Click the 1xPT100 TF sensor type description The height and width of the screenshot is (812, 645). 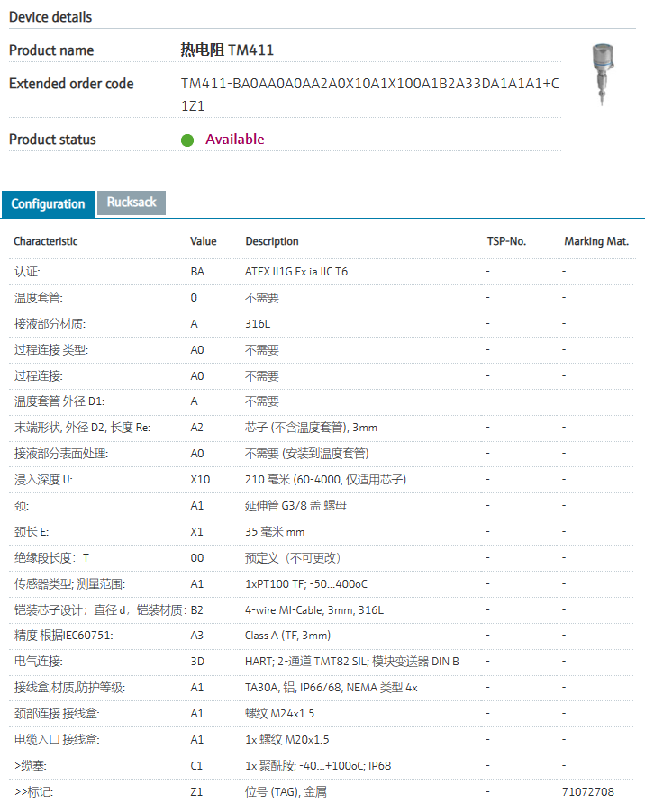[x=306, y=584]
